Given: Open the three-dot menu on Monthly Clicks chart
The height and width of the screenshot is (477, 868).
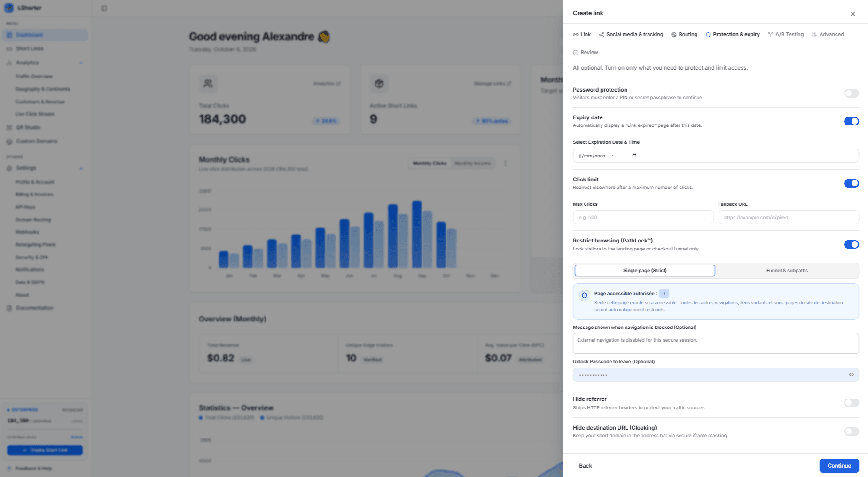Looking at the screenshot, I should 505,163.
